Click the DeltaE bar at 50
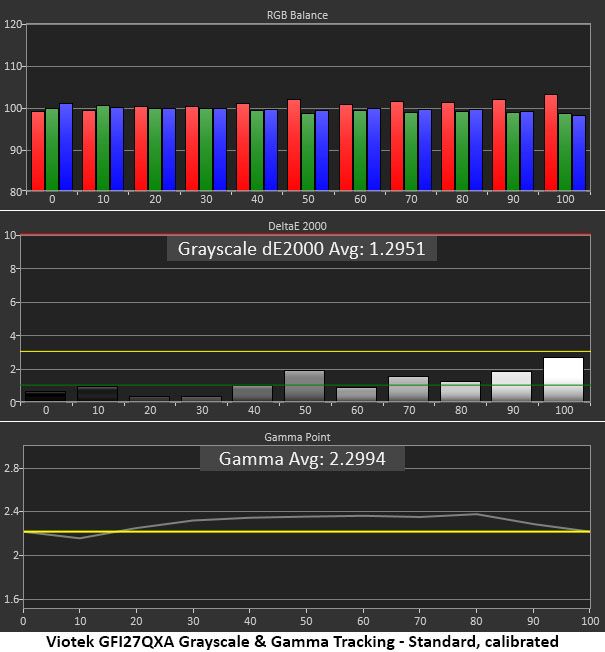 [x=304, y=386]
